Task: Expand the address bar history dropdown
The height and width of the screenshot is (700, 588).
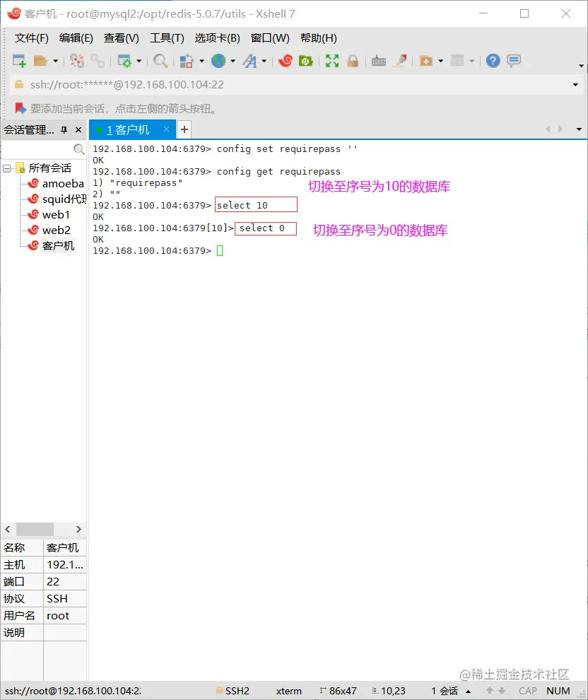Action: (575, 85)
